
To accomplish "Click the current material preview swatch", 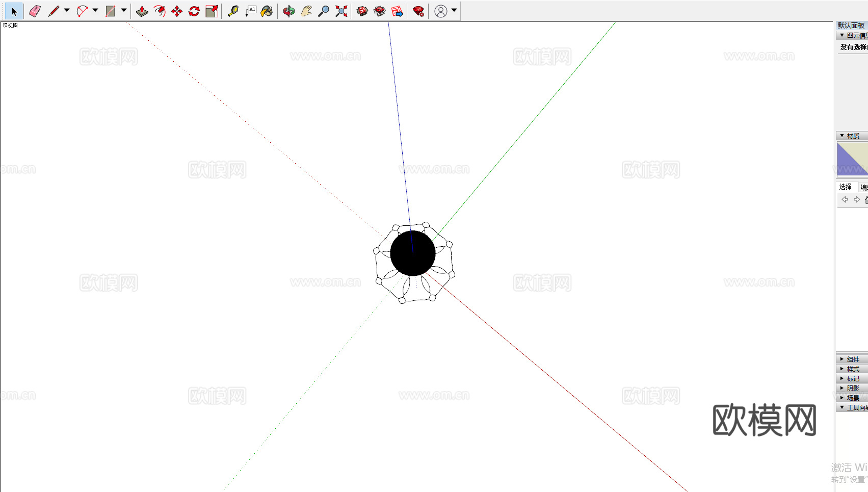I will (x=852, y=159).
